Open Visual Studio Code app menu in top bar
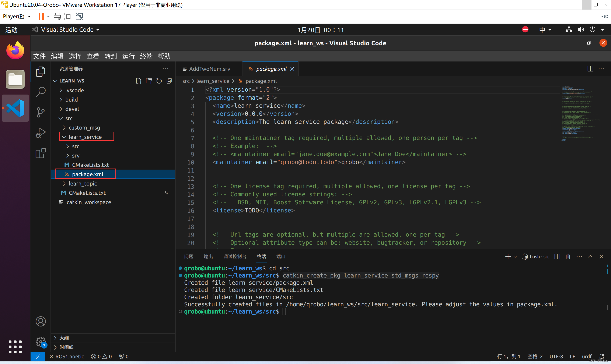 click(x=66, y=30)
